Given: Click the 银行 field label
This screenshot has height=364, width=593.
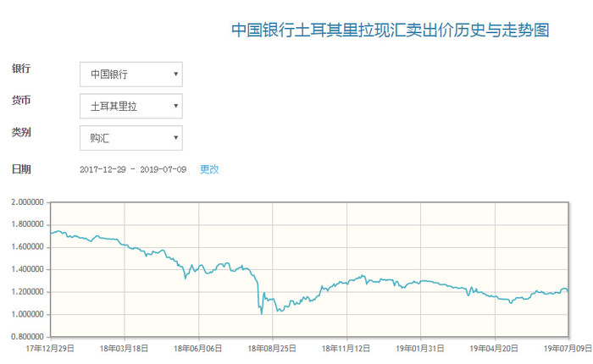Looking at the screenshot, I should (22, 69).
